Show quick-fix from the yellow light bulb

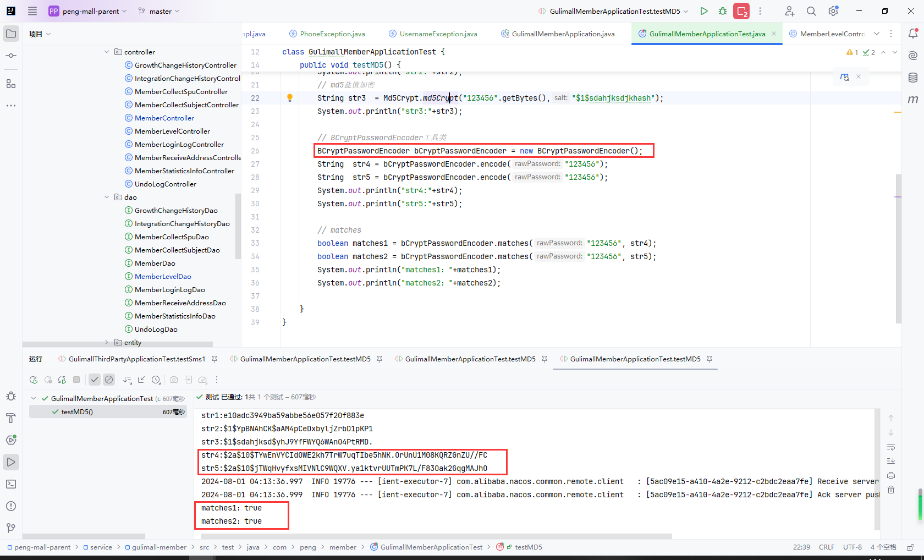[x=290, y=98]
